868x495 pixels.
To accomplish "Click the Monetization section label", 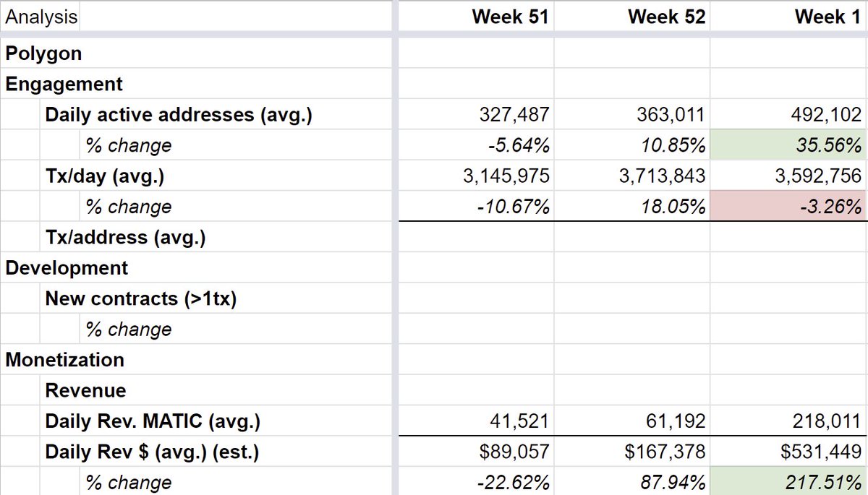I will click(x=64, y=360).
